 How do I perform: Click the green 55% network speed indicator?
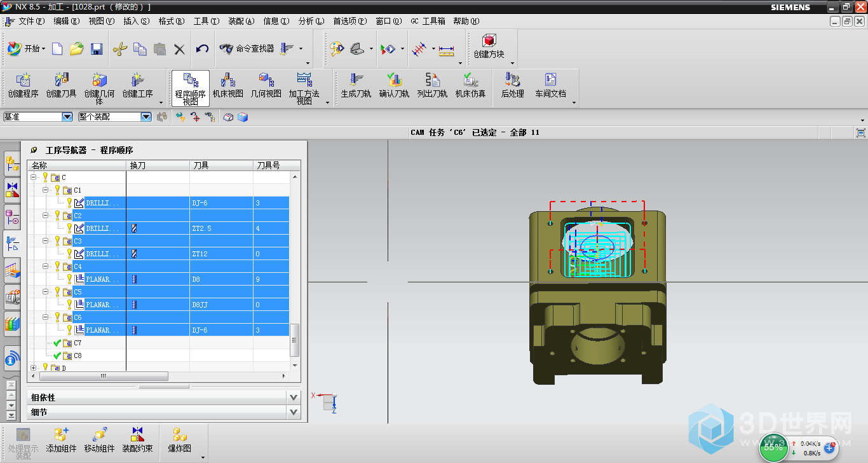[x=773, y=447]
